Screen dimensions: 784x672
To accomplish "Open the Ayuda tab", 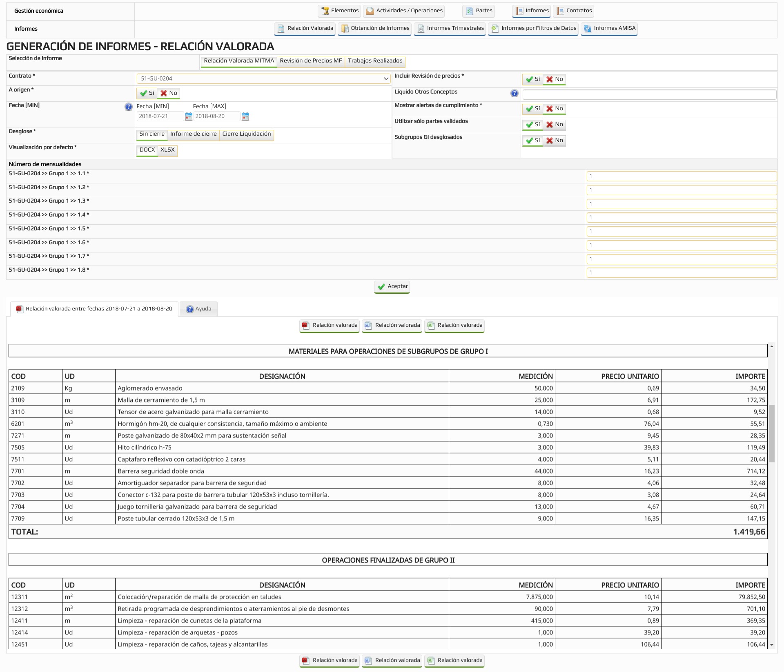I will (x=198, y=309).
